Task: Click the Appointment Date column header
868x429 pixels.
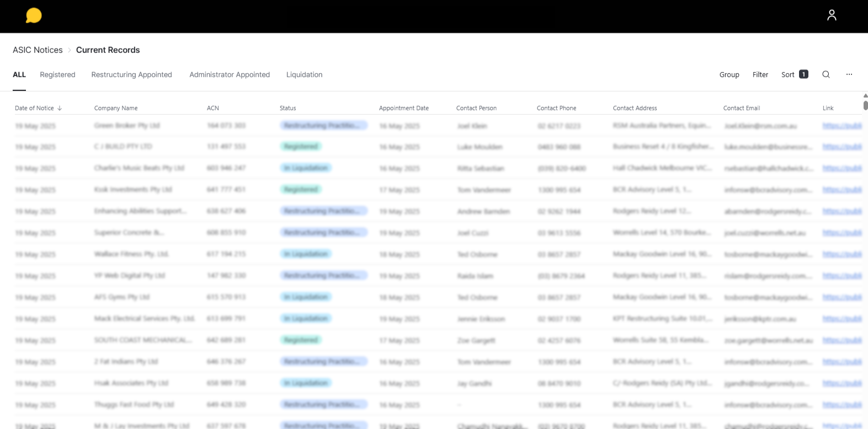Action: [404, 108]
